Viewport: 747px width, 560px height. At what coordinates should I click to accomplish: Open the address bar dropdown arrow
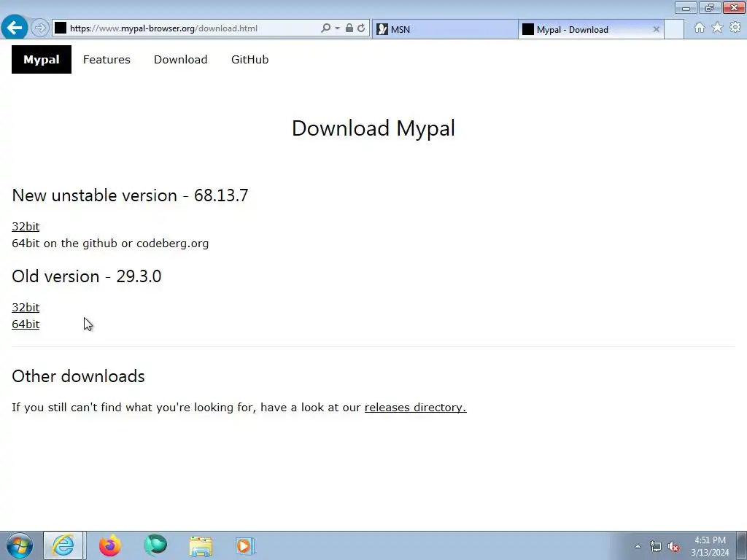point(337,28)
